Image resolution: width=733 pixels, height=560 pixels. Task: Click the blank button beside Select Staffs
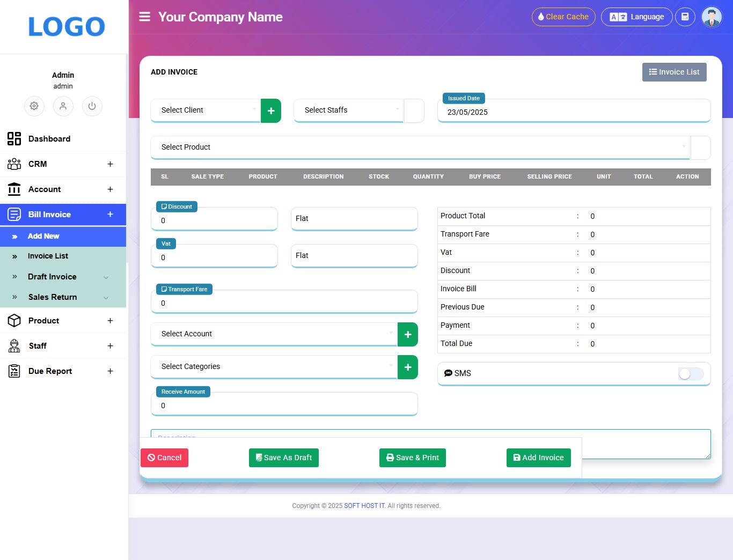pyautogui.click(x=414, y=110)
